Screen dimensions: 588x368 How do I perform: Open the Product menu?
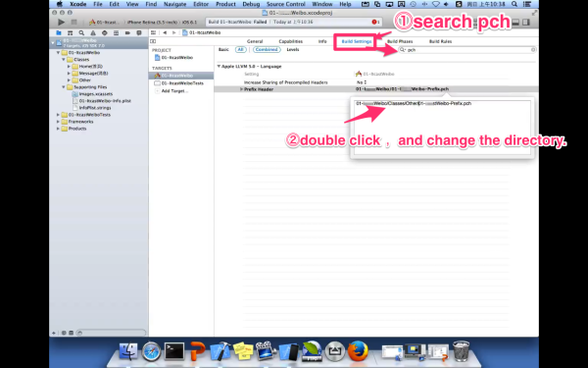pos(225,4)
